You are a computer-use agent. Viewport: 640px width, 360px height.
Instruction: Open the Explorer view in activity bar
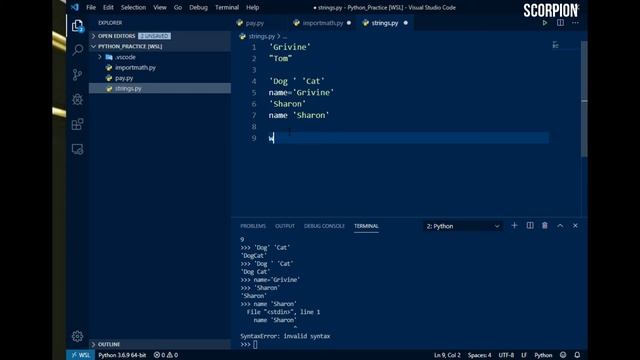pyautogui.click(x=77, y=26)
